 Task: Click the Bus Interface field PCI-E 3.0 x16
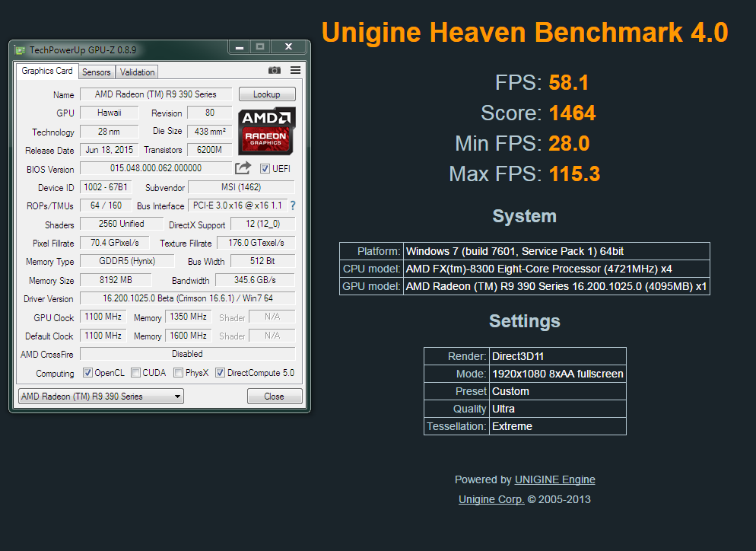(x=238, y=205)
